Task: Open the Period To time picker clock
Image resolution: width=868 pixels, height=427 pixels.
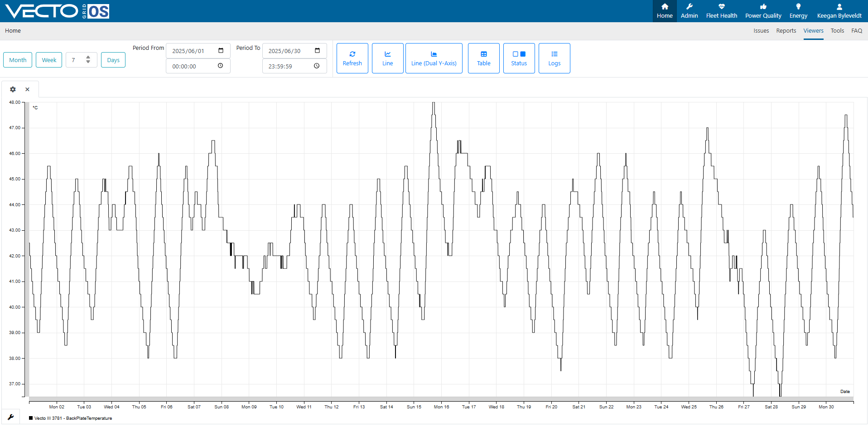Action: pyautogui.click(x=317, y=66)
